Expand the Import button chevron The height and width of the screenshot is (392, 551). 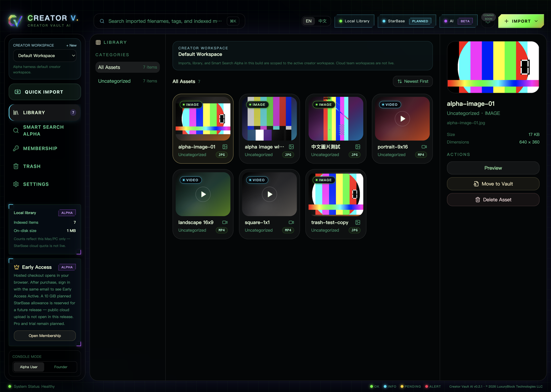tap(537, 21)
